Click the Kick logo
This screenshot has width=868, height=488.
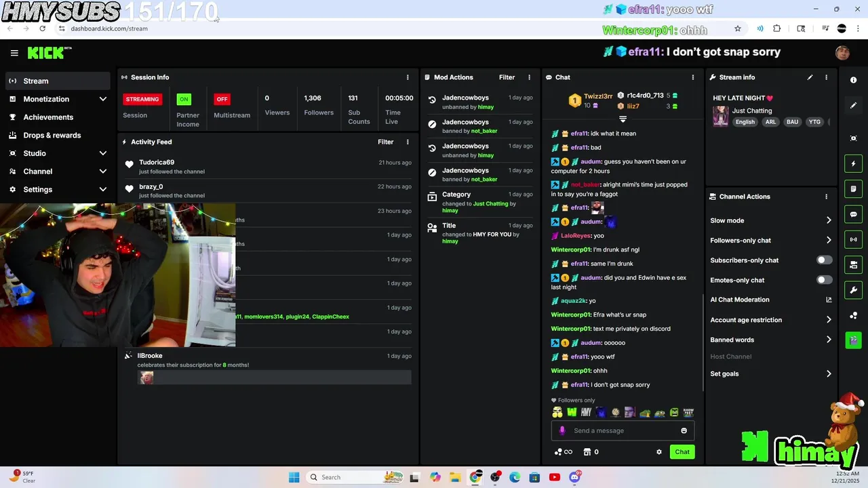49,53
